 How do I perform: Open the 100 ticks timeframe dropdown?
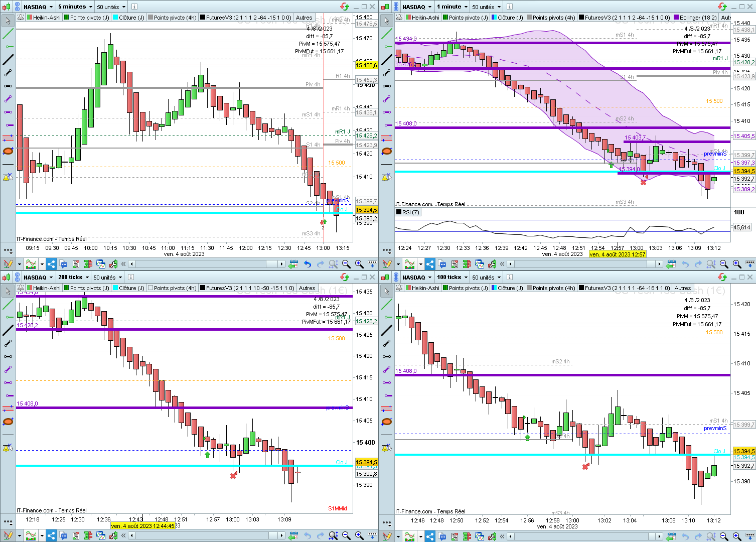click(452, 277)
